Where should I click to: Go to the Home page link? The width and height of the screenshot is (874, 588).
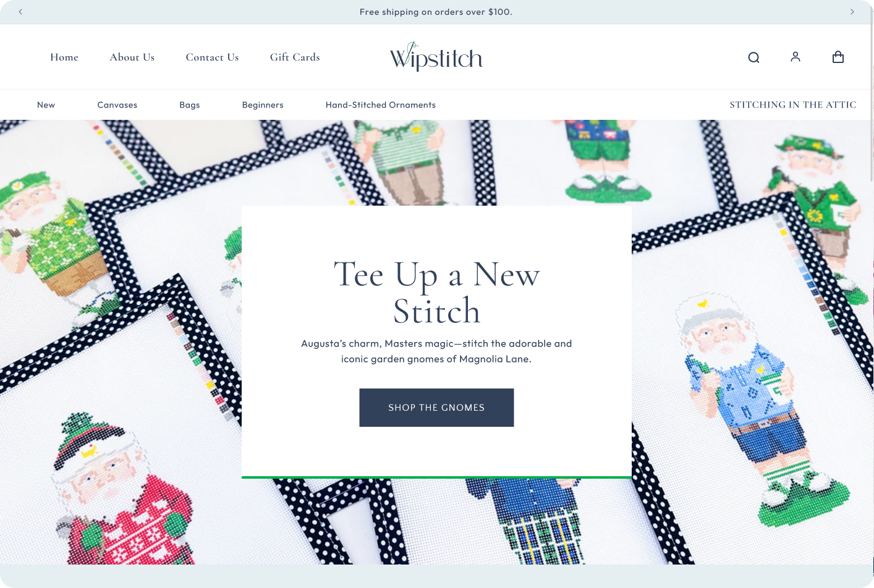coord(64,57)
